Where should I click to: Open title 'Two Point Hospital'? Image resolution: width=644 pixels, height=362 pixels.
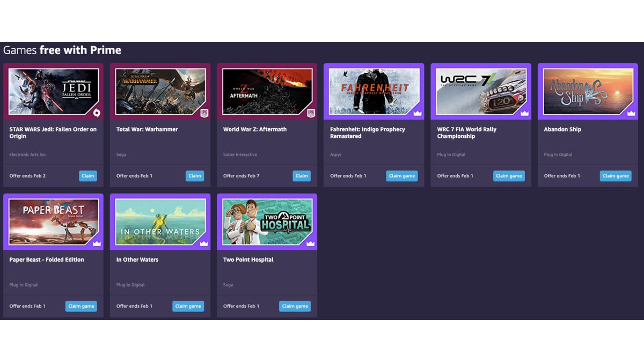(248, 260)
